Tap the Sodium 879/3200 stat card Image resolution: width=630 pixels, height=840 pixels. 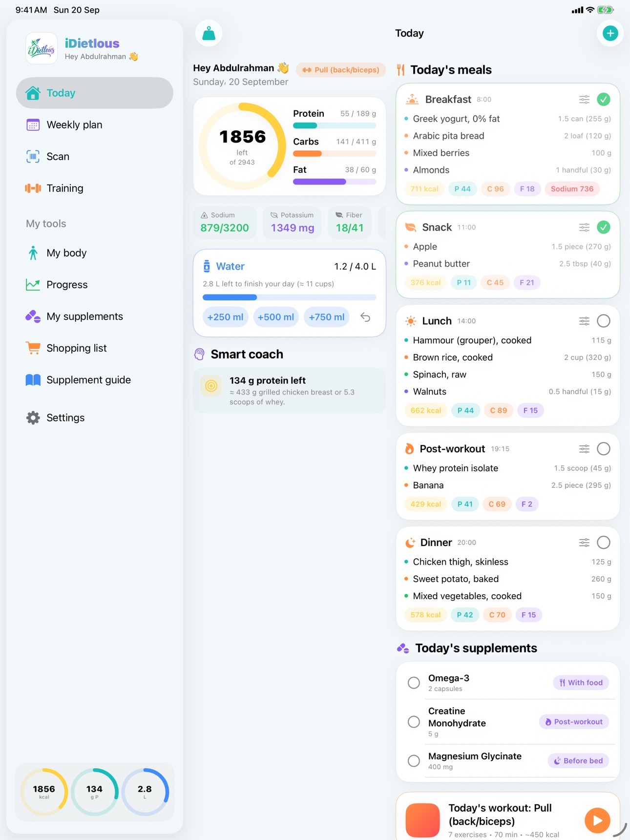pyautogui.click(x=225, y=223)
